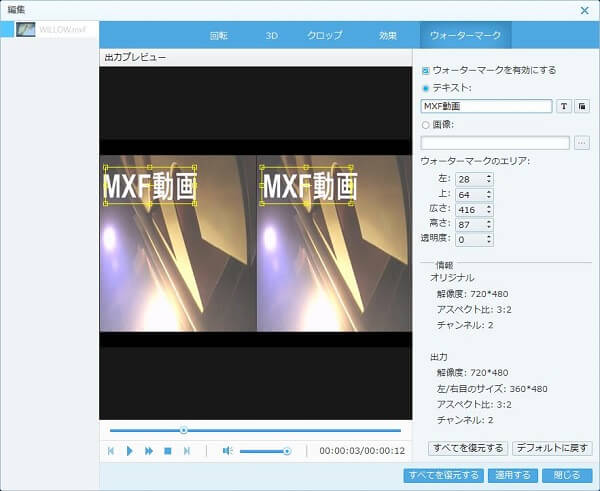This screenshot has height=491, width=600.
Task: Open the 効果 tab
Action: coord(388,36)
